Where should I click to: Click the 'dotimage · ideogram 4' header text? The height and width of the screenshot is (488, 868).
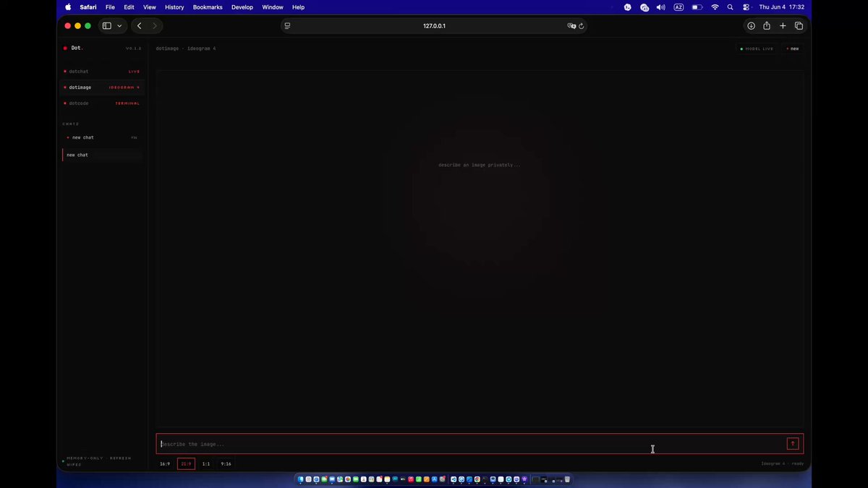186,48
